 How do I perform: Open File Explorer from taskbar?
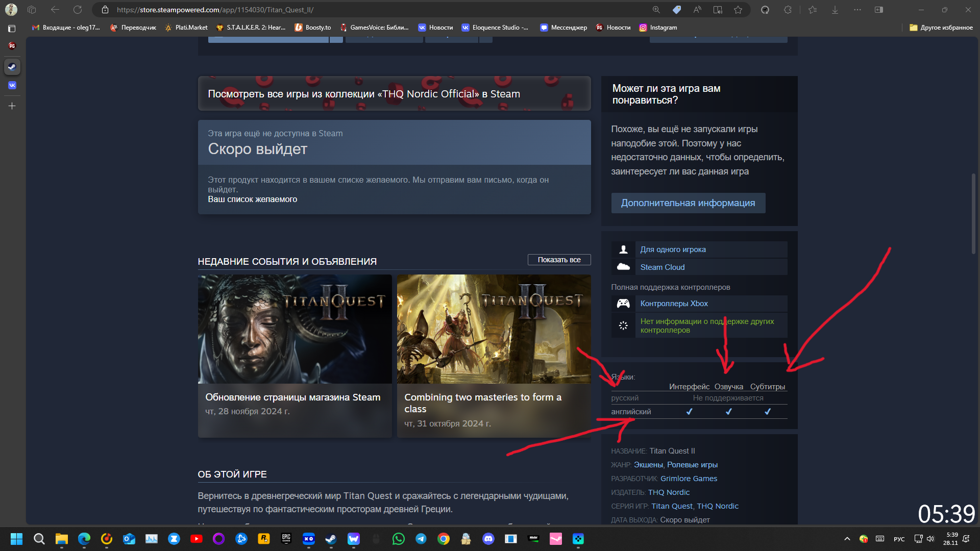coord(62,539)
